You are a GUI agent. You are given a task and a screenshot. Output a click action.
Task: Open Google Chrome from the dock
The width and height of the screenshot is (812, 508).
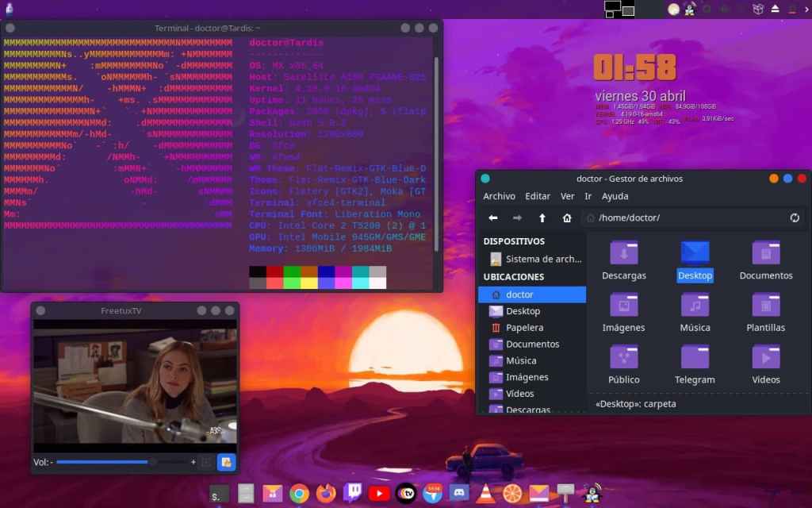299,495
